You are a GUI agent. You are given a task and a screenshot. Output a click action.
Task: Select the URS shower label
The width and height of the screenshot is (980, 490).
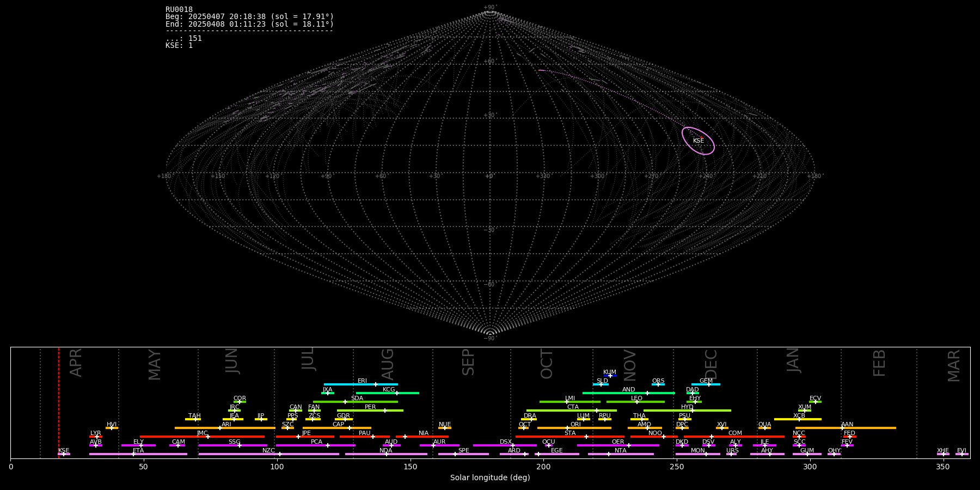coord(733,451)
